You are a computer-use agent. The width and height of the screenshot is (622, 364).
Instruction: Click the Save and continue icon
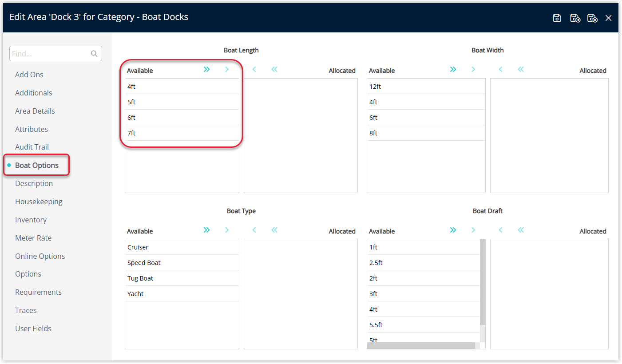click(575, 18)
